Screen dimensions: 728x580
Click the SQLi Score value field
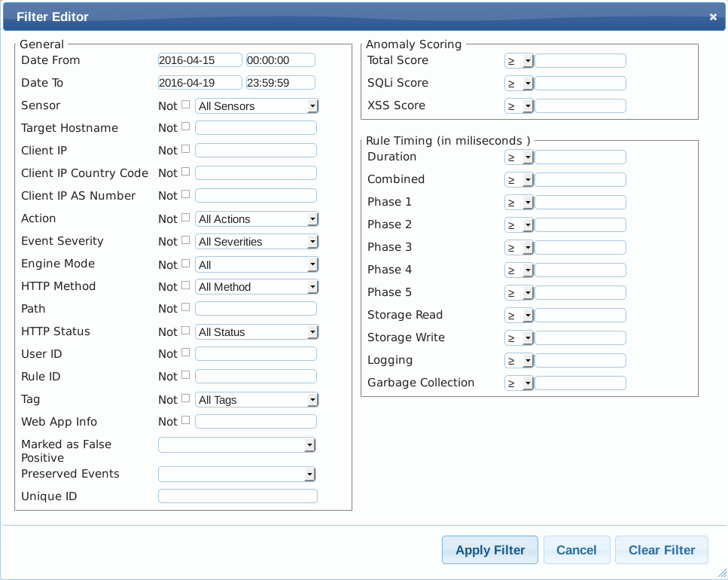click(x=580, y=84)
